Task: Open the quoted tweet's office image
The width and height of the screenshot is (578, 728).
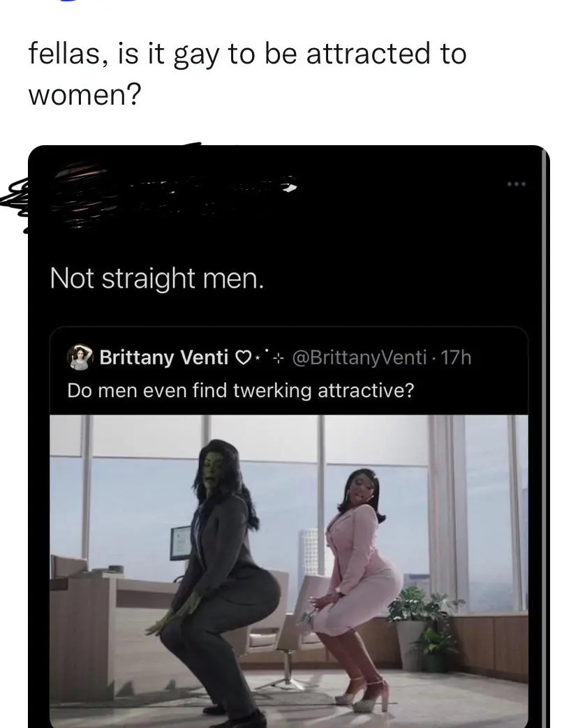Action: click(x=289, y=571)
